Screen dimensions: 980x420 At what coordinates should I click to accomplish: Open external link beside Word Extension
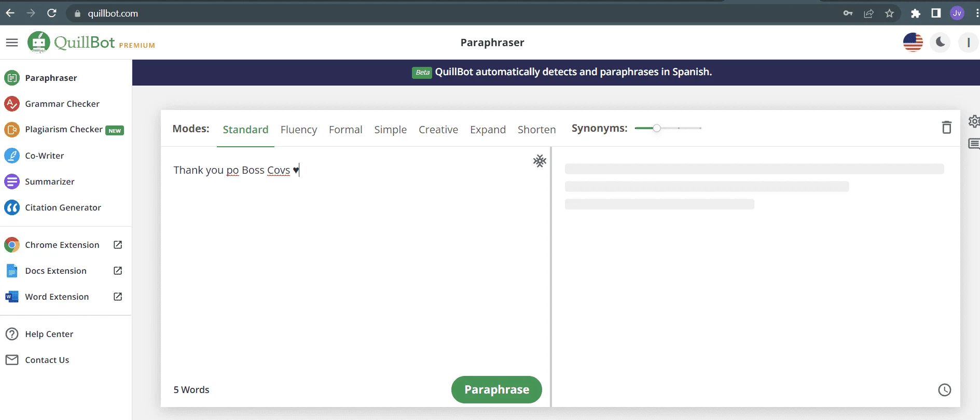(x=118, y=297)
